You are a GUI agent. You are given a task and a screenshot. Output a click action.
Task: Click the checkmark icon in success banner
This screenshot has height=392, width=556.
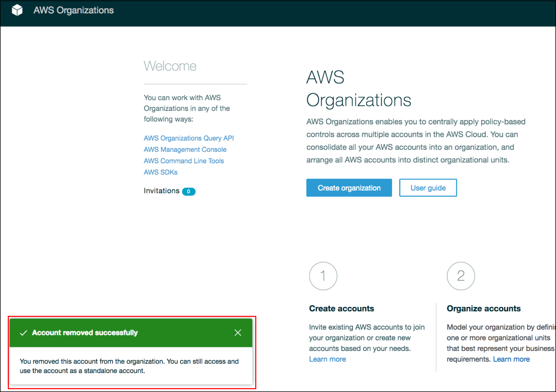click(23, 333)
